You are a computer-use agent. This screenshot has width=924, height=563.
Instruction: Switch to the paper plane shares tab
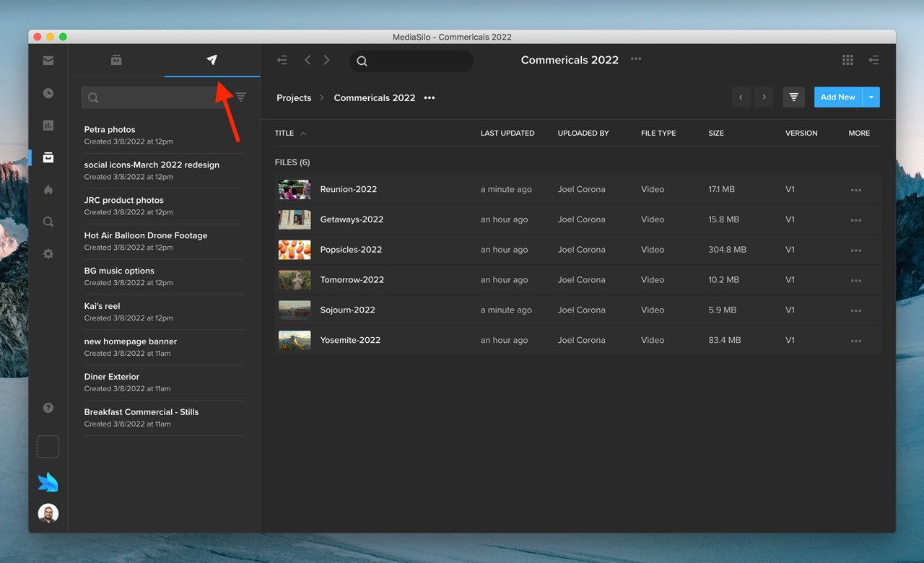(x=212, y=60)
